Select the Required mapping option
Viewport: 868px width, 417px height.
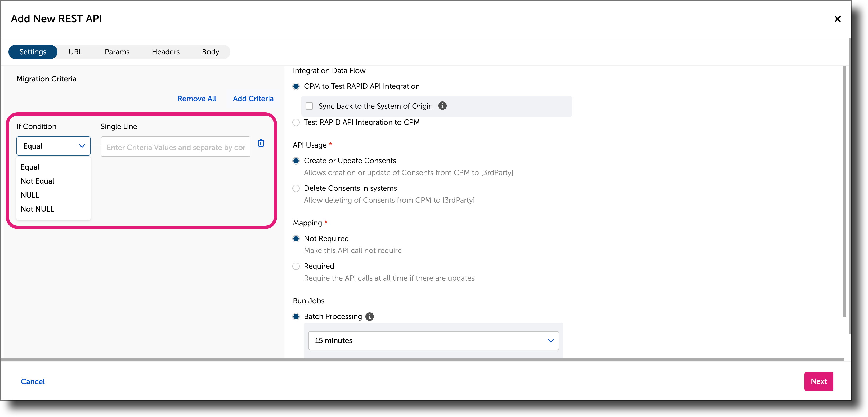click(x=296, y=266)
